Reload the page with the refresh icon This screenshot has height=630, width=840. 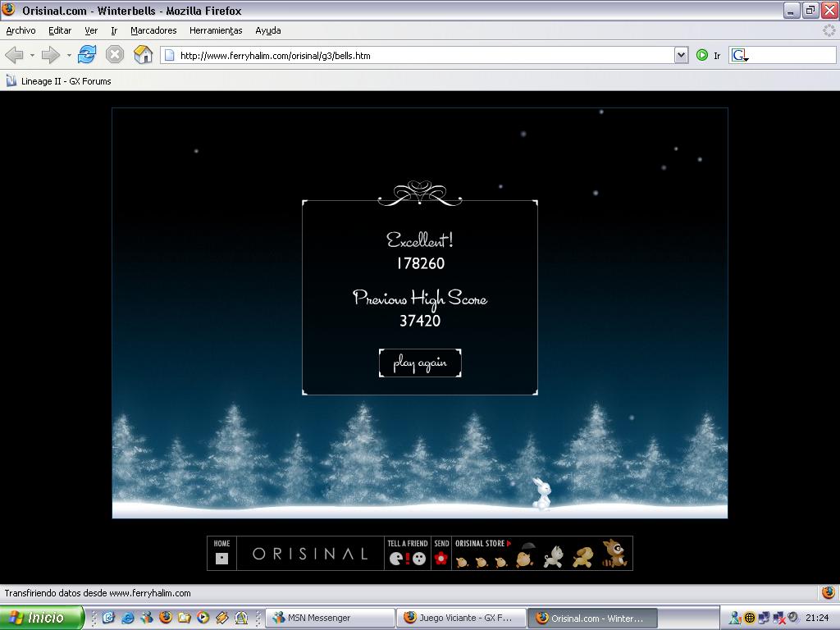(87, 55)
